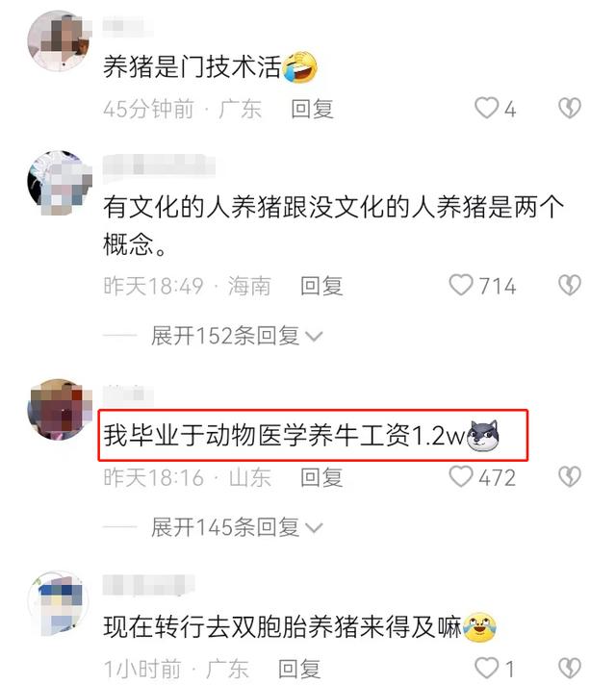Open the first commenter's avatar

[x=59, y=40]
